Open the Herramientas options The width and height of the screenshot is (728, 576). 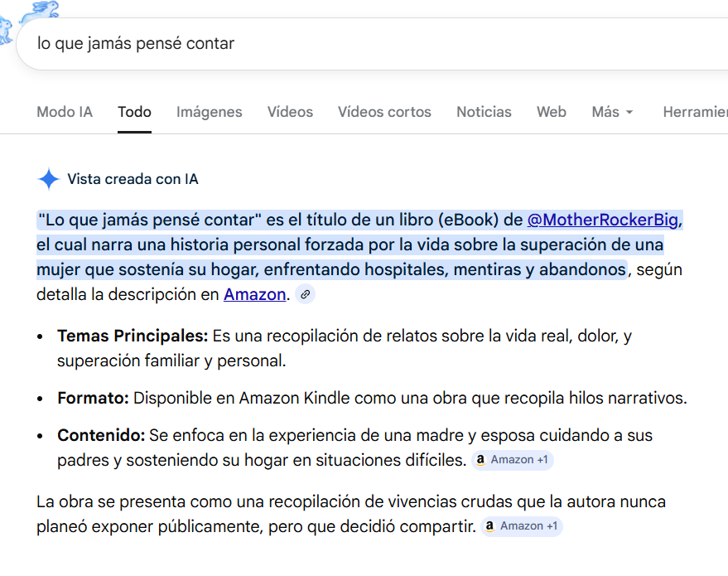pos(695,112)
